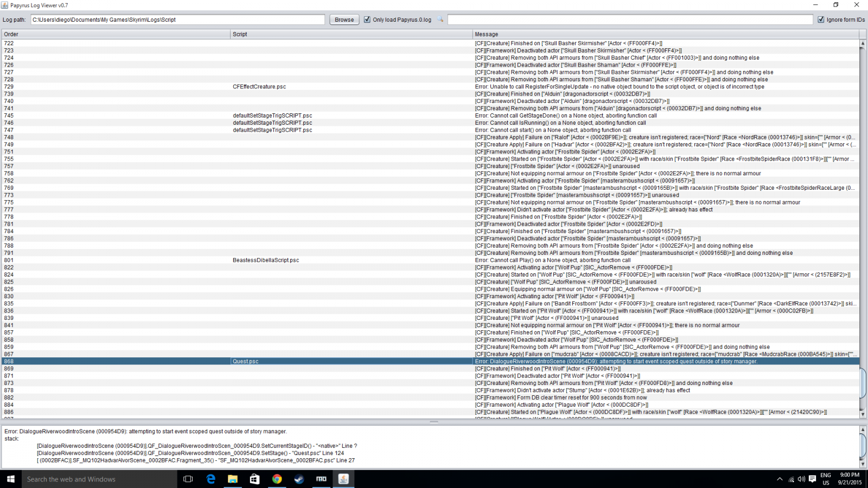Select the BeastessDibellaScript.psc log row 801
The height and width of the screenshot is (488, 868).
coord(266,260)
